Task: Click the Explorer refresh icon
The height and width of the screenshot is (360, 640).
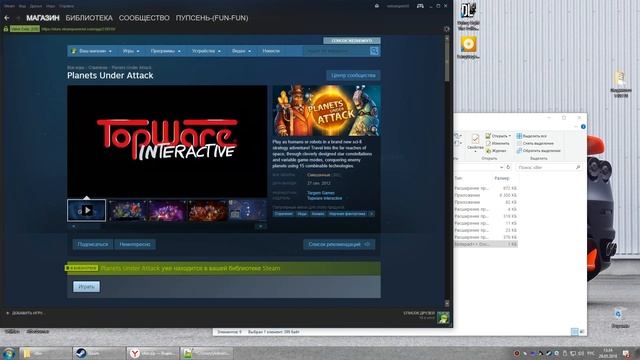Action: tap(509, 167)
